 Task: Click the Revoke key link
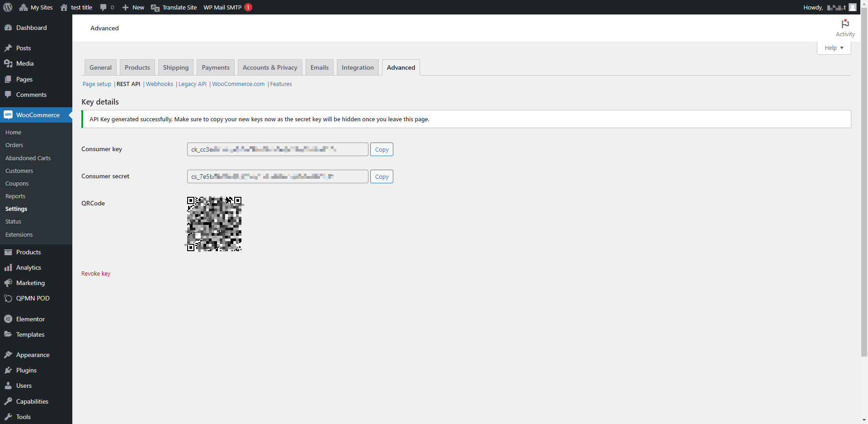tap(96, 274)
